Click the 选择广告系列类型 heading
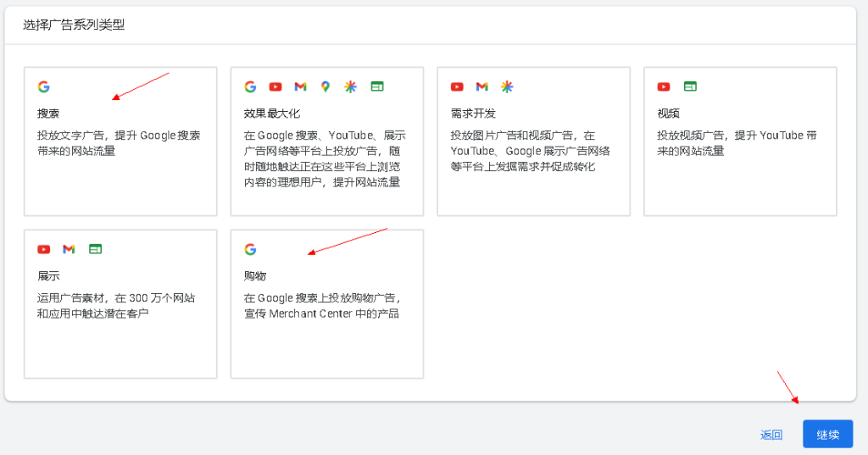 (74, 25)
